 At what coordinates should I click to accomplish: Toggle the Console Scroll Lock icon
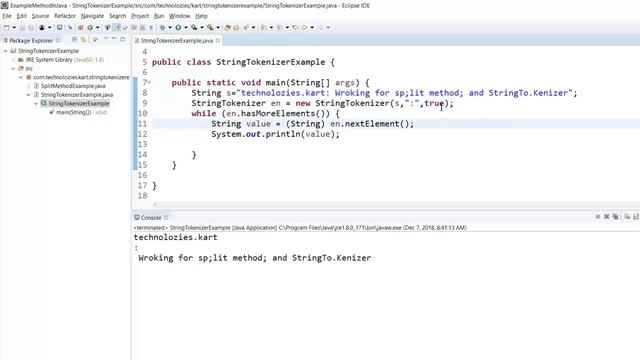point(636,217)
